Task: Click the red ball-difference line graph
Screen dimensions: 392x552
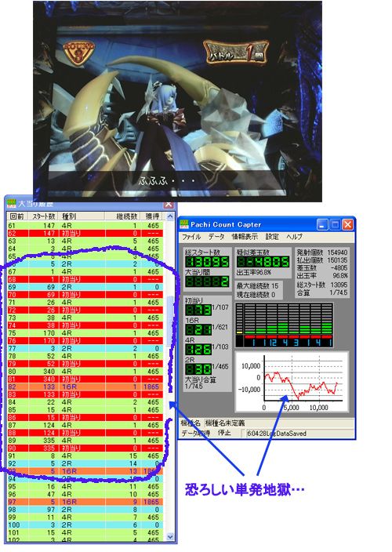Action: 292,381
